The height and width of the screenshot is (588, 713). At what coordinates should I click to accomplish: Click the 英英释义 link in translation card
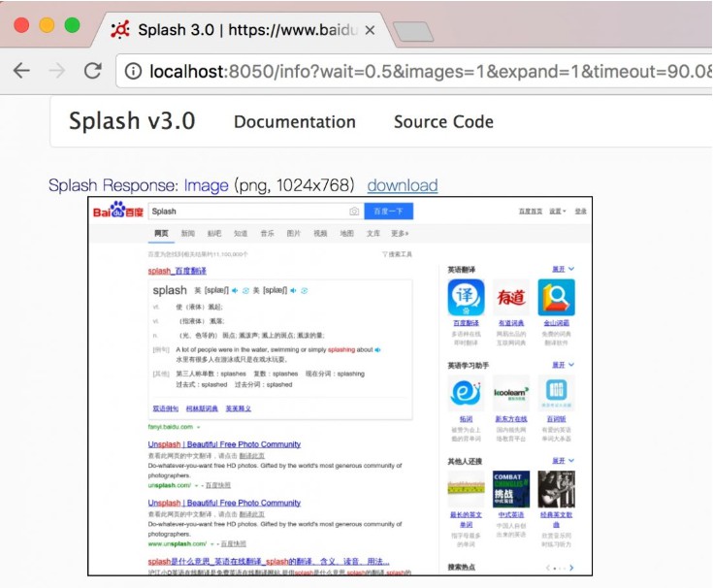coord(239,408)
